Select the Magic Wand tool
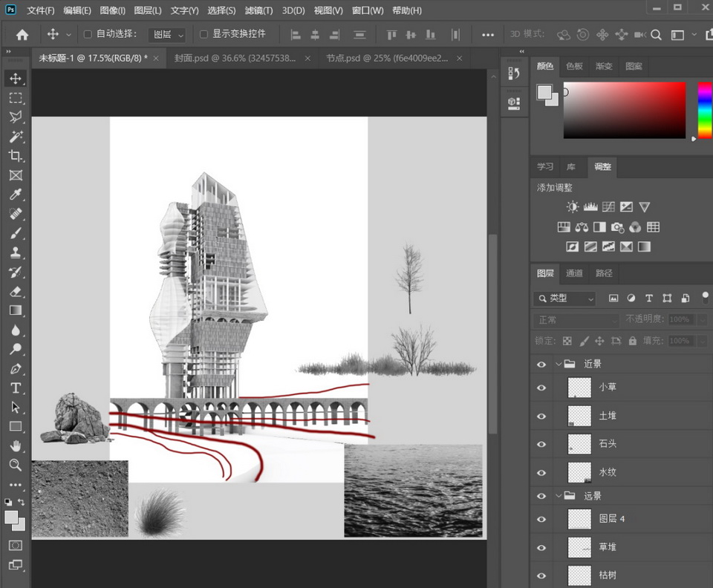 click(x=16, y=137)
